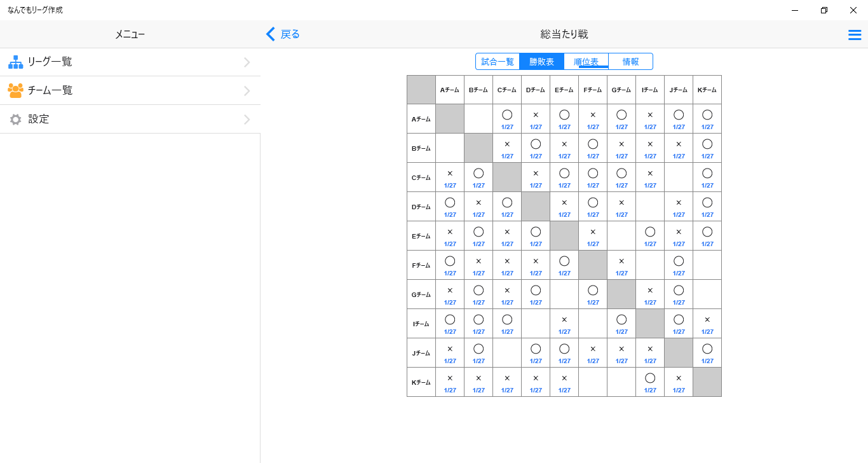
Task: Open the hamburger menu at top right
Action: pos(855,34)
